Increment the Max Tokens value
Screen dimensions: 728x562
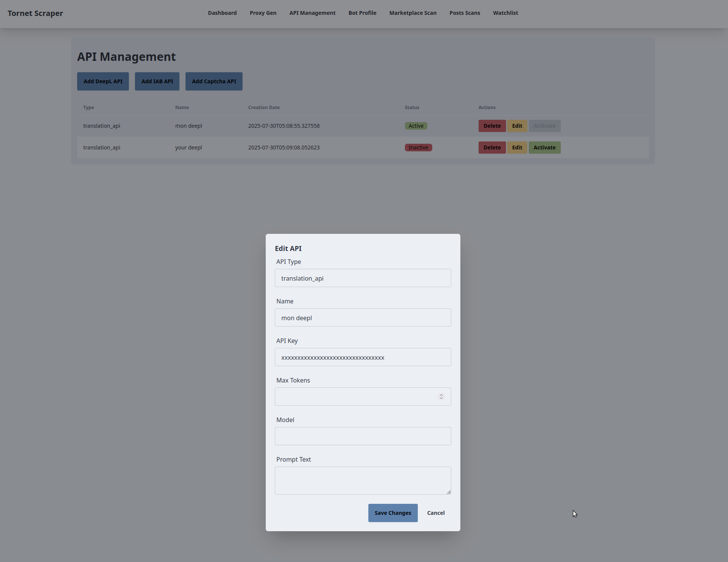pyautogui.click(x=441, y=395)
